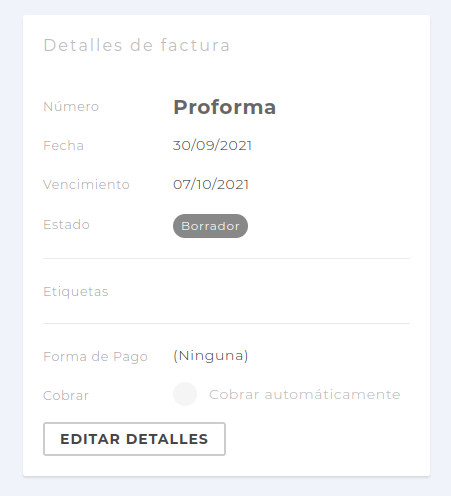Click the Número field label

click(x=71, y=106)
